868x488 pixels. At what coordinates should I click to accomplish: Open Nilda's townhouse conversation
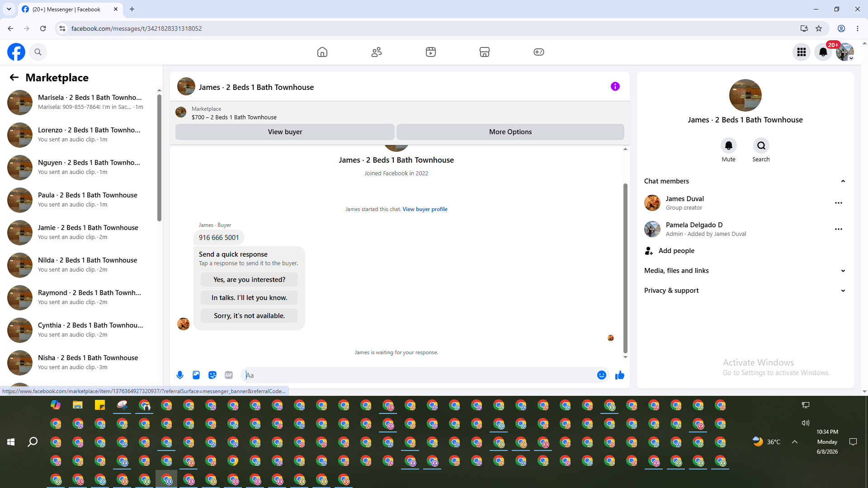click(x=80, y=265)
